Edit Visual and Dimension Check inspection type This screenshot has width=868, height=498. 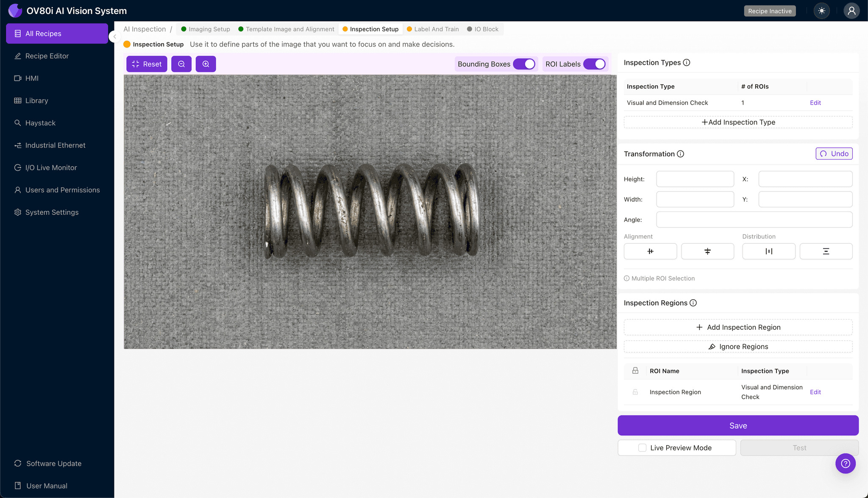815,103
